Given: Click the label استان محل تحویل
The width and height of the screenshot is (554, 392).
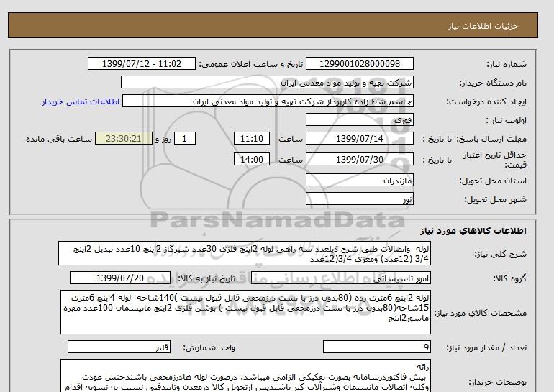Looking at the screenshot, I should click(x=493, y=181).
